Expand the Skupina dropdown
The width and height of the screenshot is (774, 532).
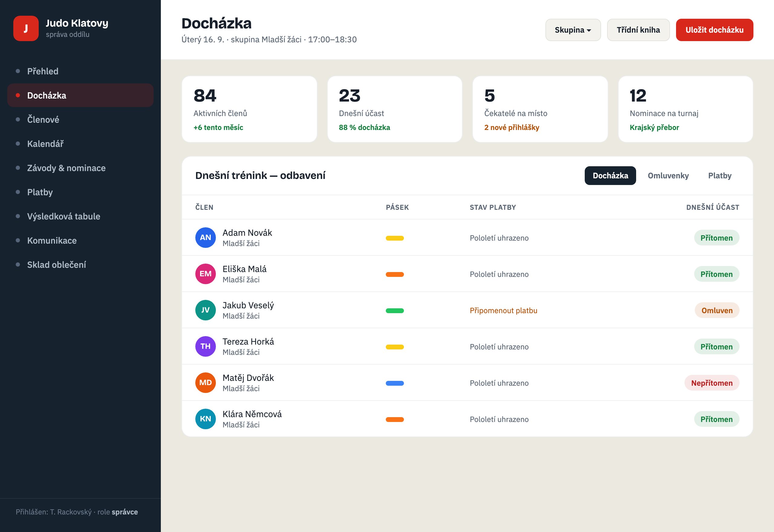[x=573, y=30]
